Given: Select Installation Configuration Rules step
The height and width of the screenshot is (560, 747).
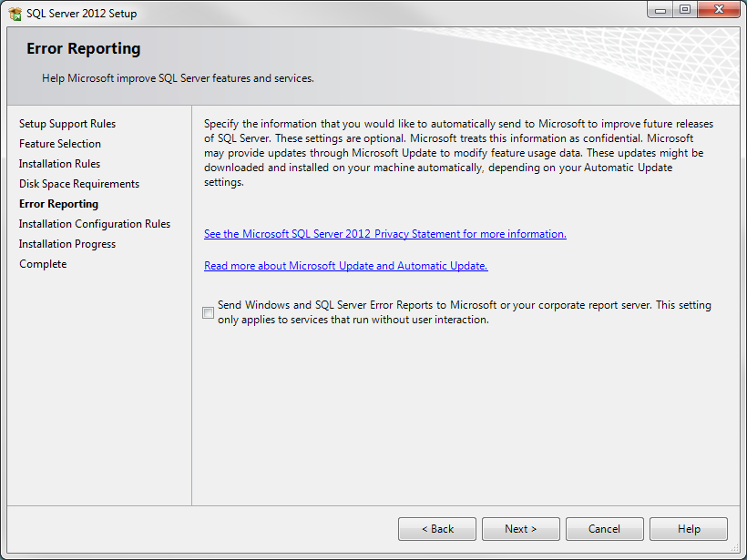Looking at the screenshot, I should point(95,224).
